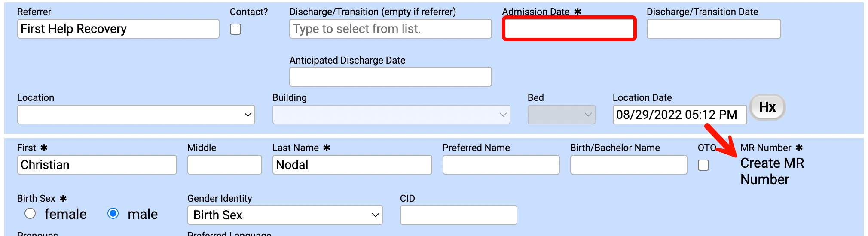Open the Bed dropdown

coord(561,115)
